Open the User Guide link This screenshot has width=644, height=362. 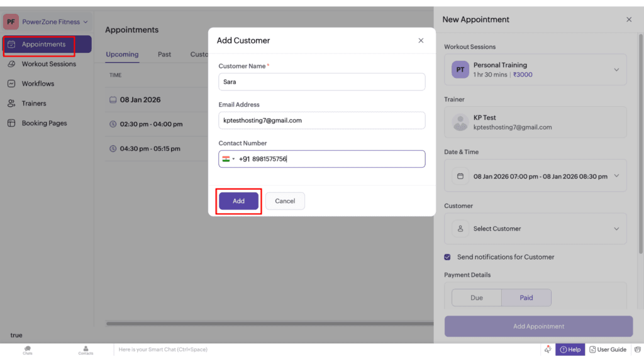tap(608, 349)
